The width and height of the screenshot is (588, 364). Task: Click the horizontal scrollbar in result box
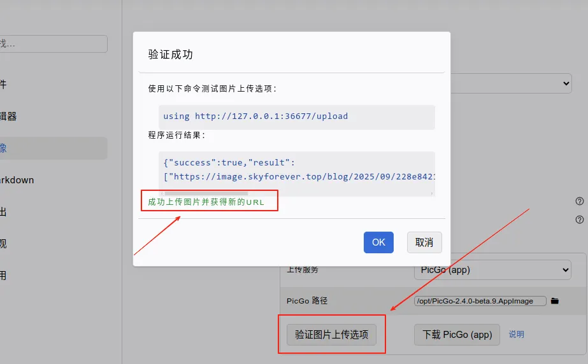tap(206, 193)
